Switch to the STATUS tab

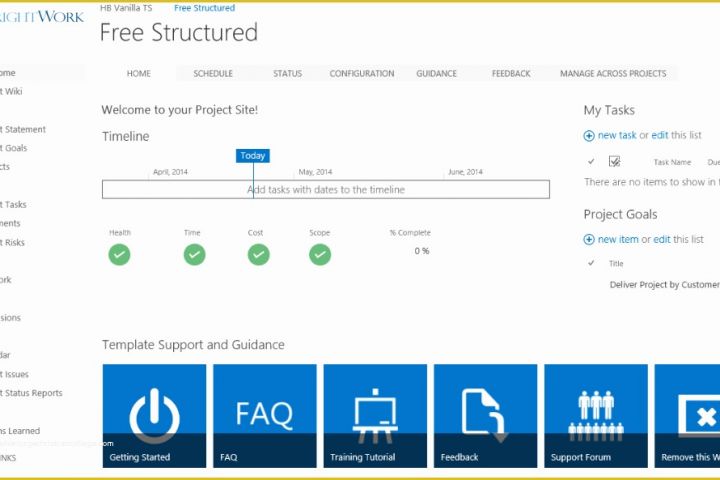click(x=287, y=73)
